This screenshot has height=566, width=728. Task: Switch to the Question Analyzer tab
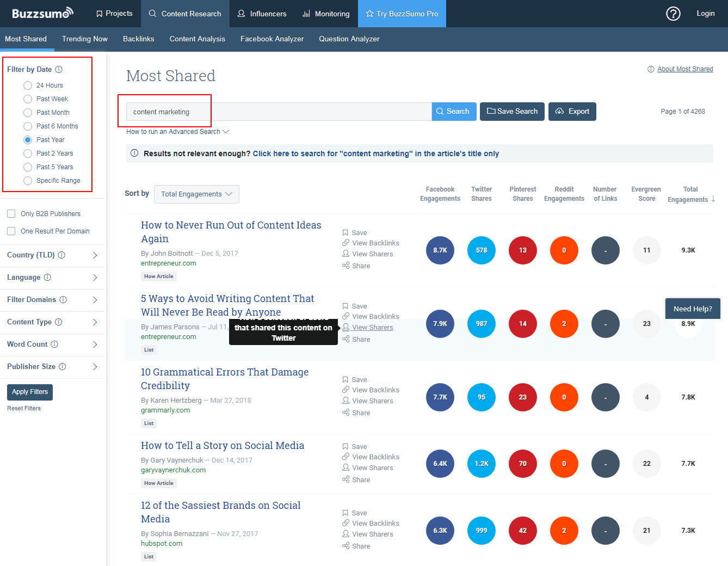pyautogui.click(x=349, y=39)
